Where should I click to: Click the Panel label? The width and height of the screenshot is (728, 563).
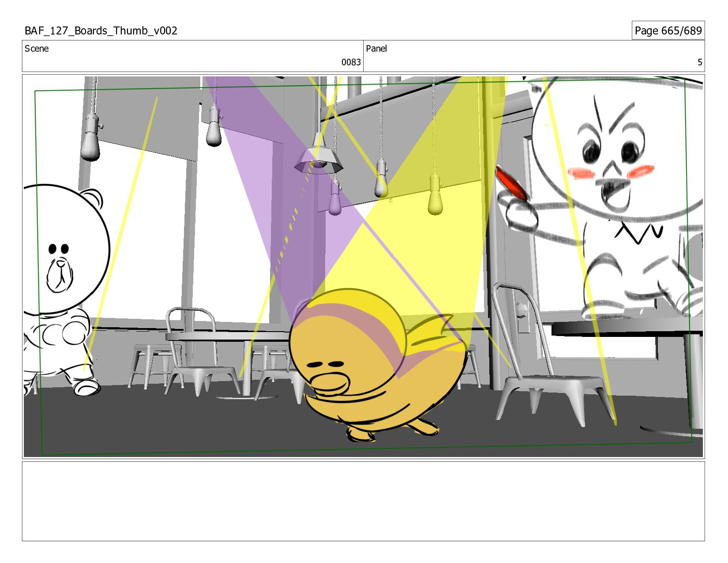pyautogui.click(x=376, y=49)
